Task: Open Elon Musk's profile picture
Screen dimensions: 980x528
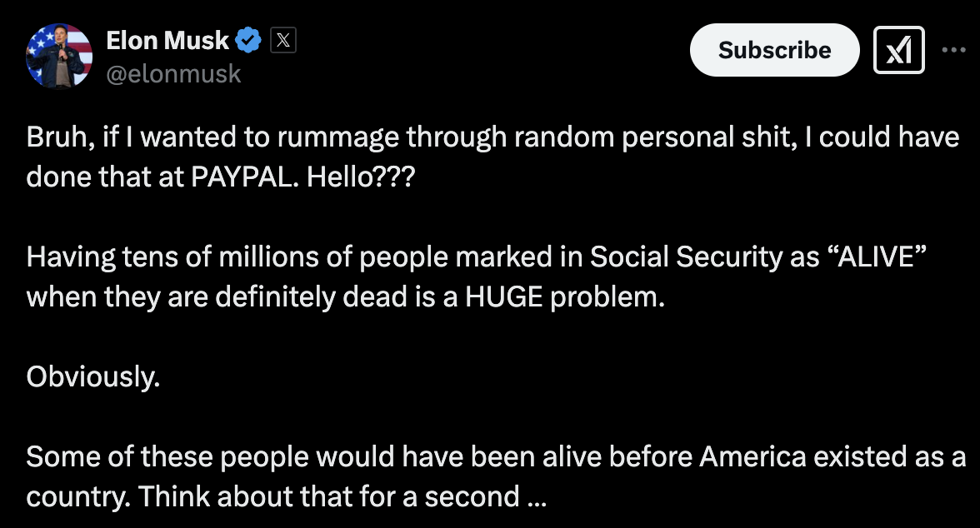Action: [59, 56]
